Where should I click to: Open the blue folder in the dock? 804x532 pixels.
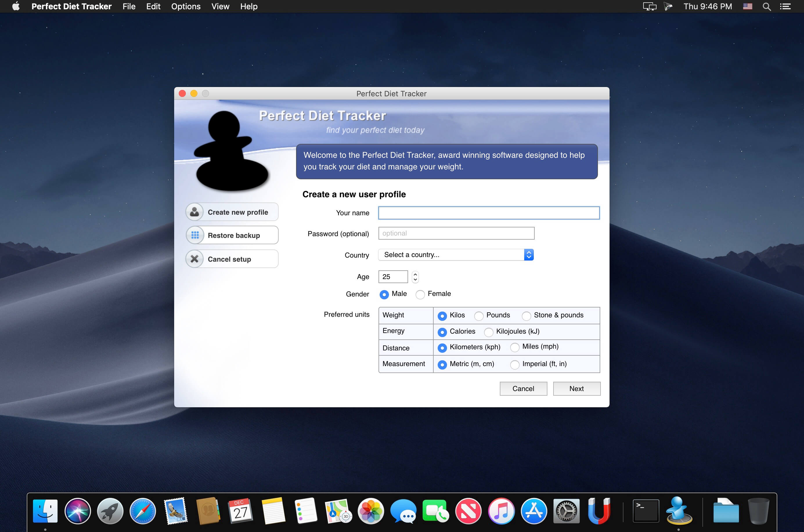tap(726, 511)
